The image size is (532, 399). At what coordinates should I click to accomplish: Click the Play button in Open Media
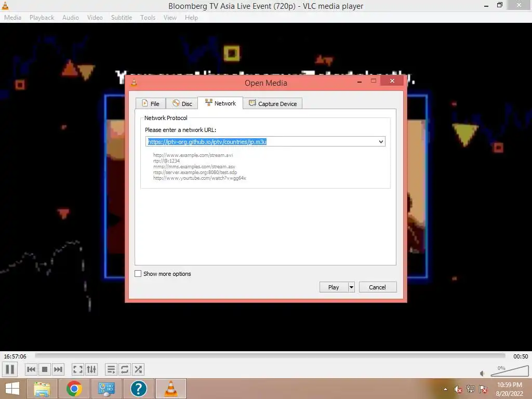(x=334, y=287)
